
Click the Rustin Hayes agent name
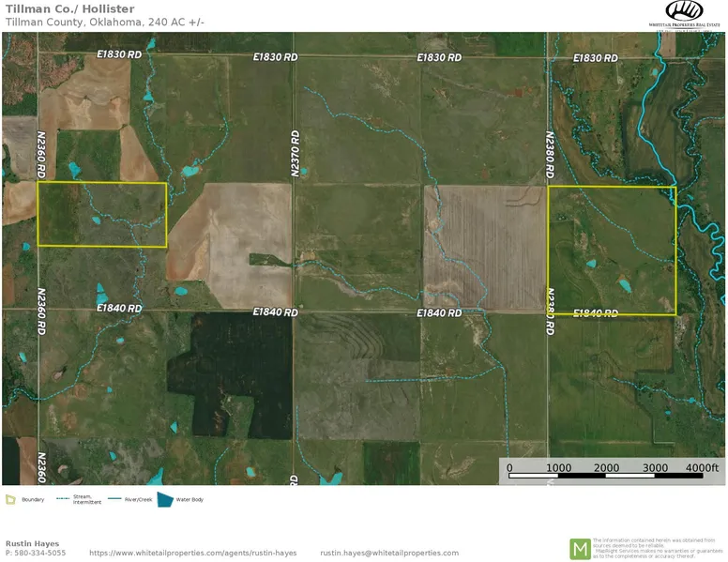point(31,543)
